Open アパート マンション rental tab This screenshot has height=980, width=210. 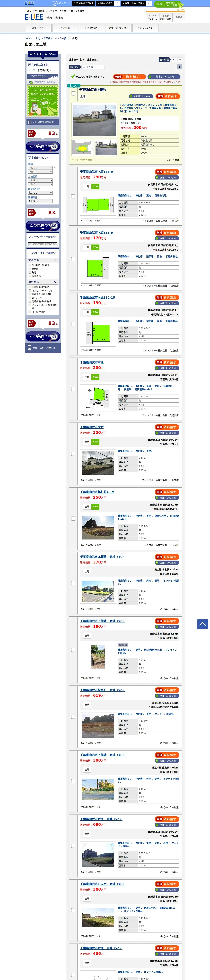tap(152, 17)
